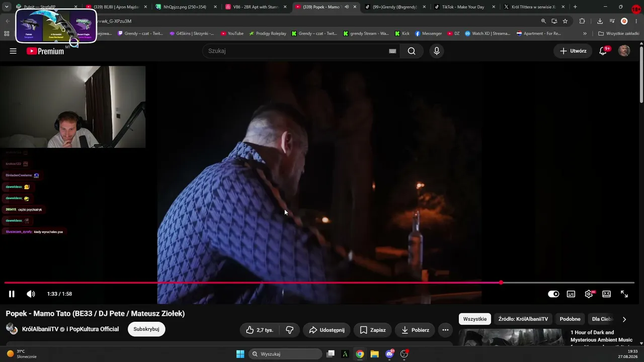Viewport: 644px width, 362px height.
Task: Click the magnifier search button on YouTube
Action: point(412,51)
